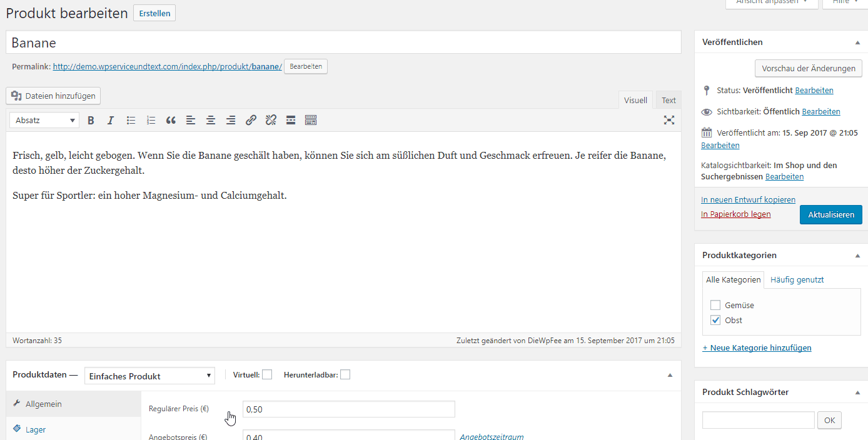868x440 pixels.
Task: Apply blockquote formatting
Action: click(171, 119)
